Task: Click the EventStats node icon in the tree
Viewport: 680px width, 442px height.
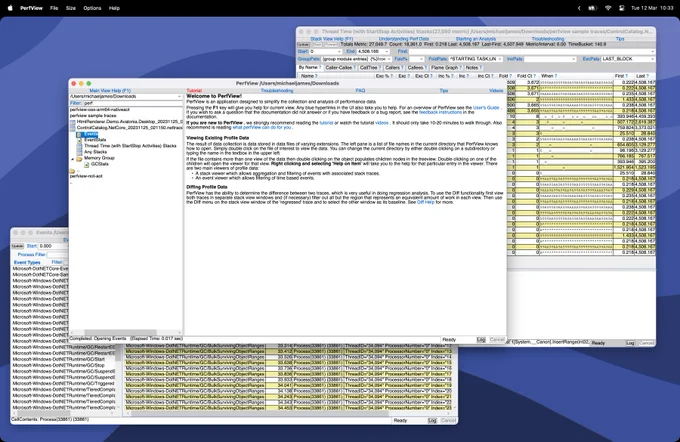Action: click(79, 140)
